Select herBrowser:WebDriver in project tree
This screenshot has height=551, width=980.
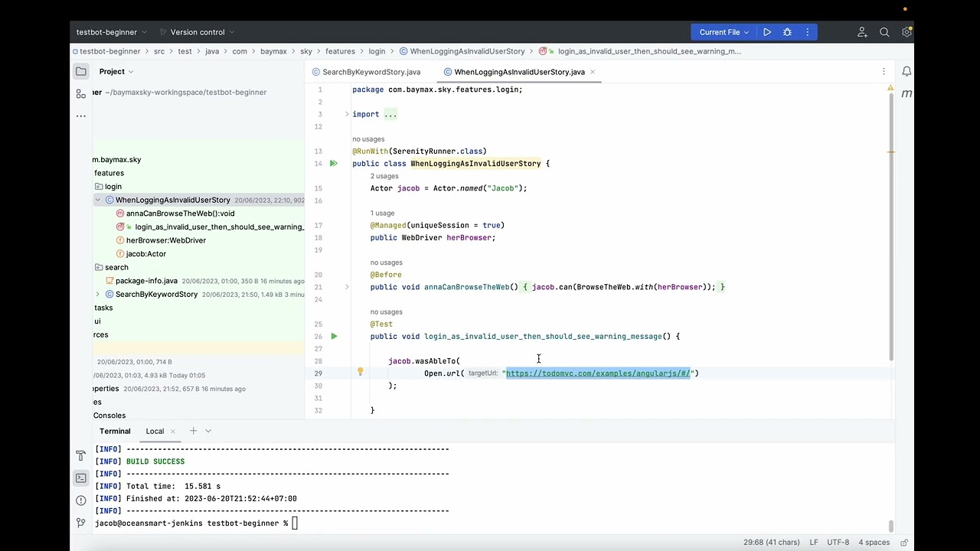pos(166,240)
